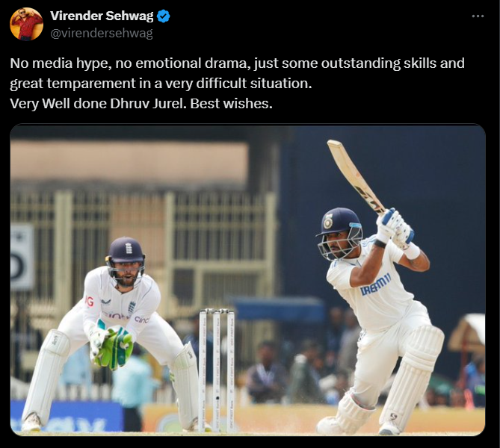Image resolution: width=500 pixels, height=448 pixels.
Task: Open the three-dot more options menu
Action: coord(478,16)
